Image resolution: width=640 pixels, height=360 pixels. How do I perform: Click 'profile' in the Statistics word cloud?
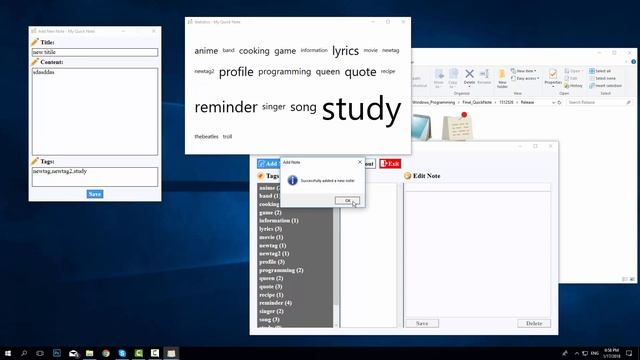coord(236,72)
